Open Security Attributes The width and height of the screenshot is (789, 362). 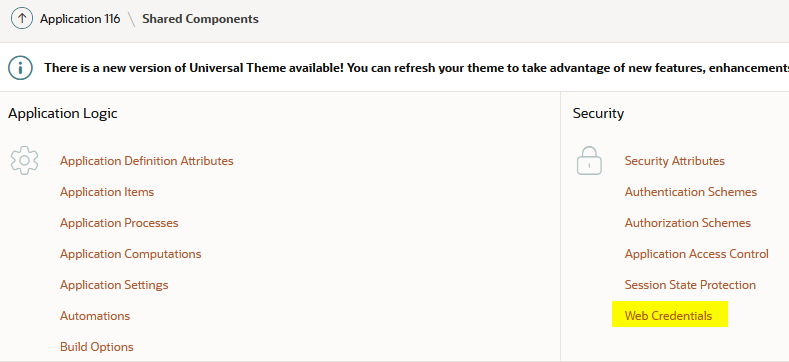tap(674, 161)
